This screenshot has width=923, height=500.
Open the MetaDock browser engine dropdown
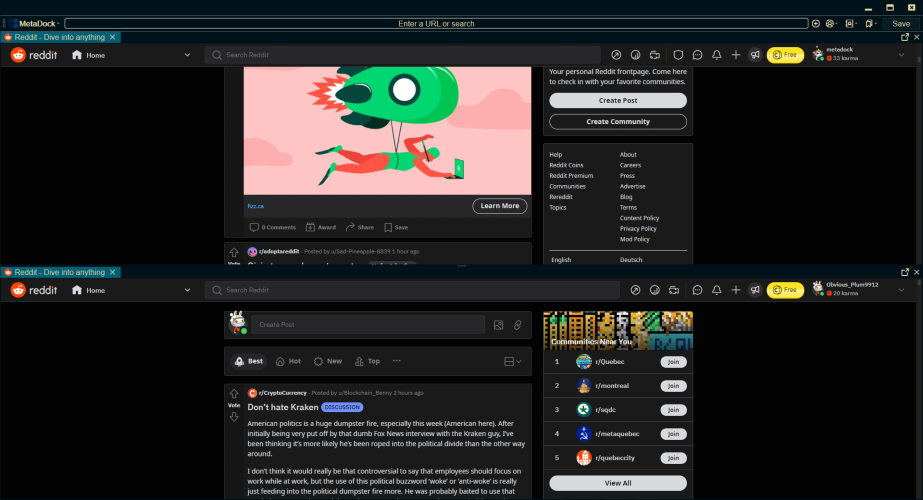point(831,24)
